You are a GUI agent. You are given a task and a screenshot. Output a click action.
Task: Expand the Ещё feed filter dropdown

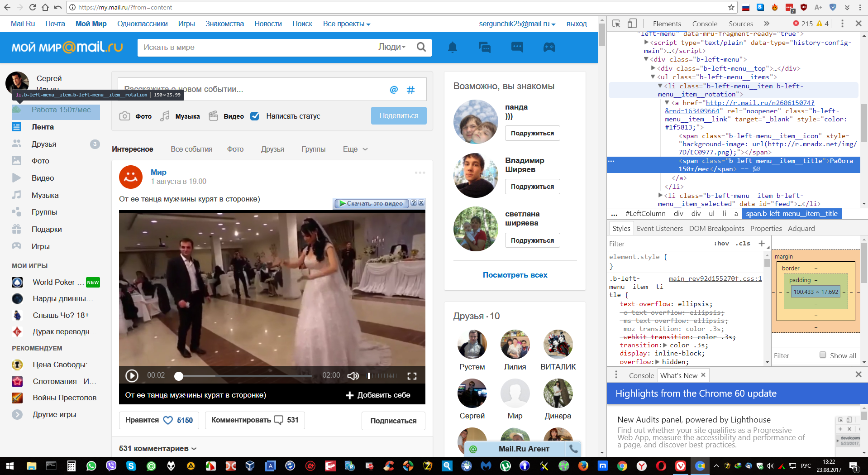click(355, 149)
